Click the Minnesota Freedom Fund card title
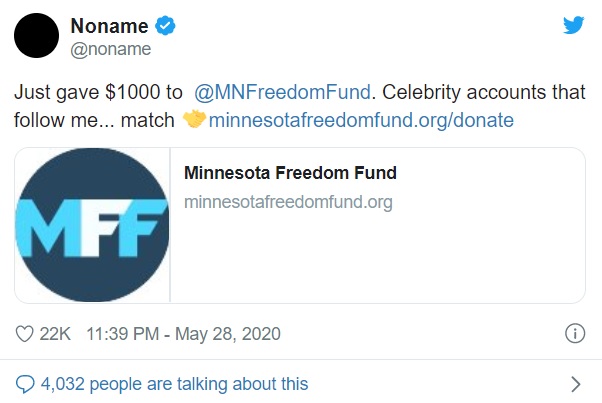This screenshot has height=403, width=602. click(x=290, y=173)
